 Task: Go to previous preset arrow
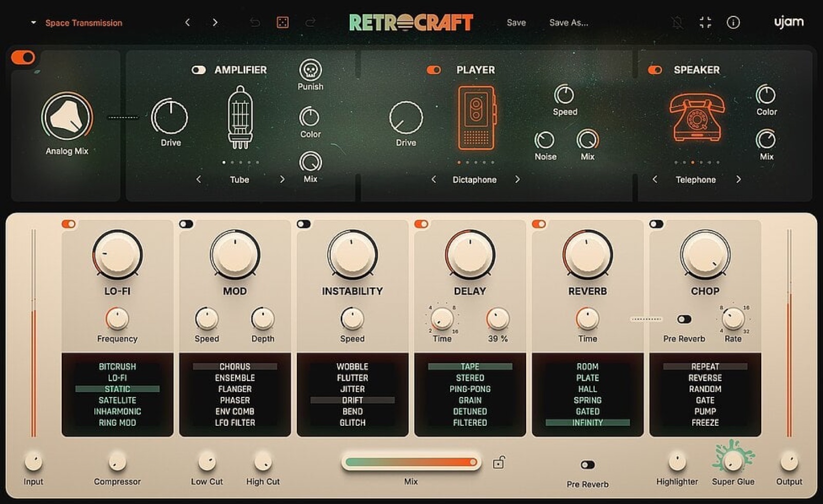pyautogui.click(x=187, y=22)
